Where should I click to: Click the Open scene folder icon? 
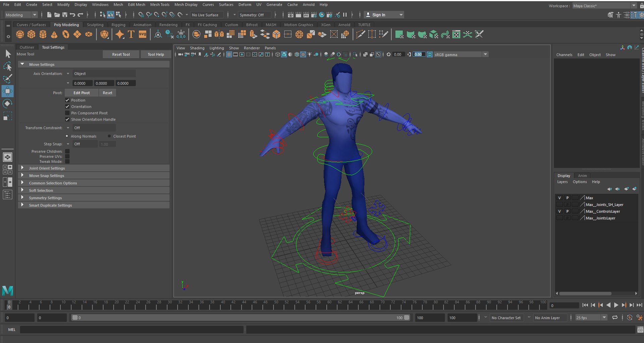(x=57, y=15)
